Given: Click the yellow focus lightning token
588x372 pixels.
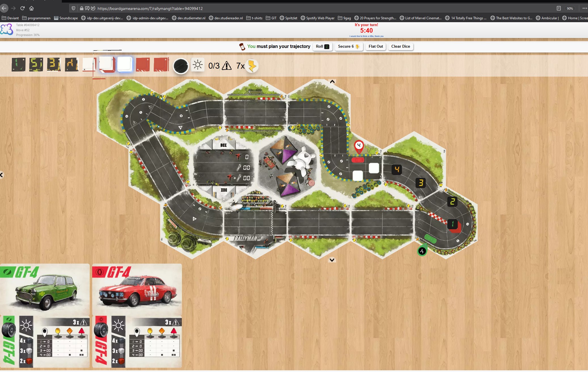Looking at the screenshot, I should coord(252,66).
